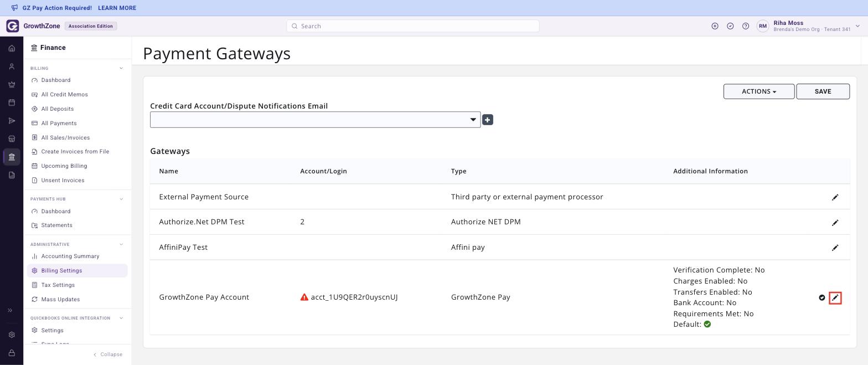Open the settings gear in left rail
Image resolution: width=868 pixels, height=365 pixels.
click(x=12, y=335)
